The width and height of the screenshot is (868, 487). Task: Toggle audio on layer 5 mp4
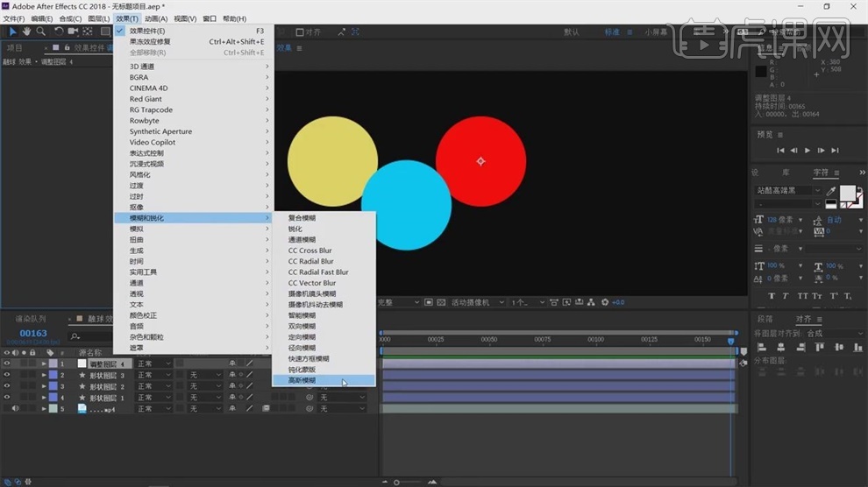(16, 409)
